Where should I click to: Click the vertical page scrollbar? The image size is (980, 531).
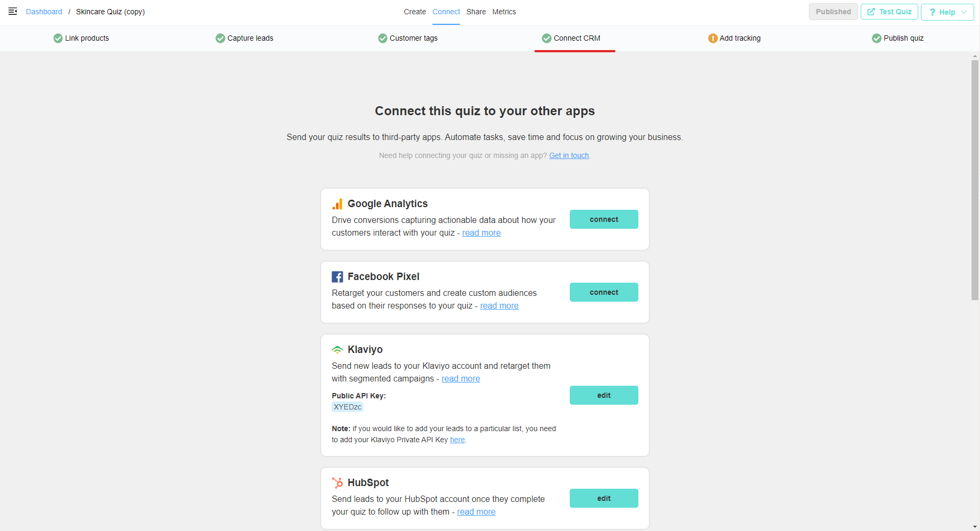[x=975, y=180]
